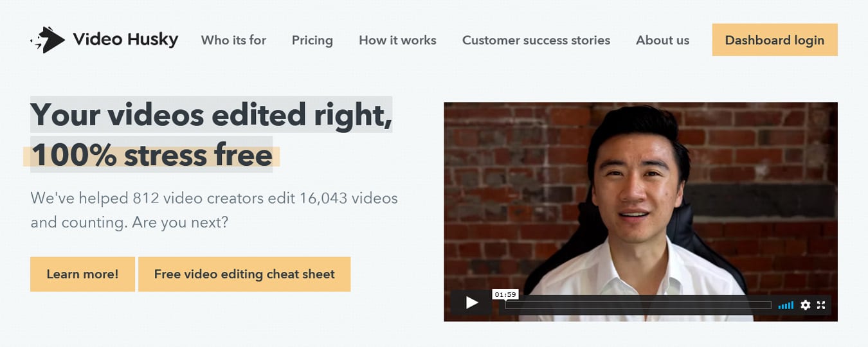This screenshot has height=347, width=868.
Task: Visit Customer success stories
Action: tap(536, 40)
